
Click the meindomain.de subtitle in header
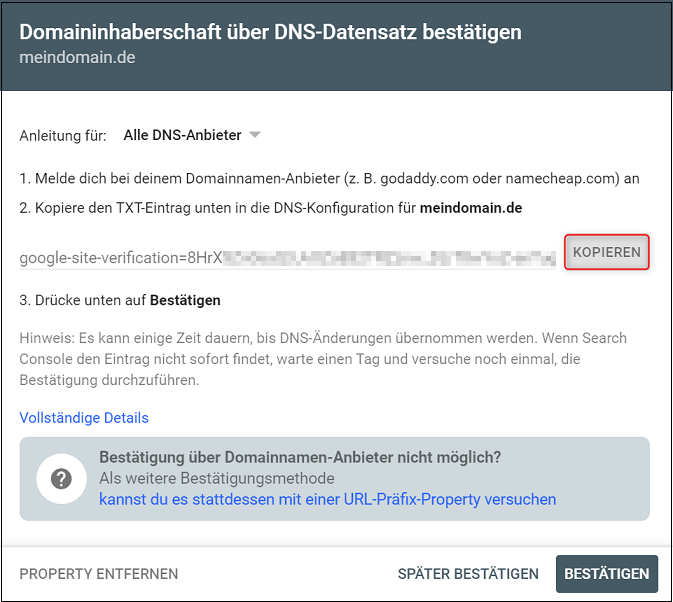[77, 57]
